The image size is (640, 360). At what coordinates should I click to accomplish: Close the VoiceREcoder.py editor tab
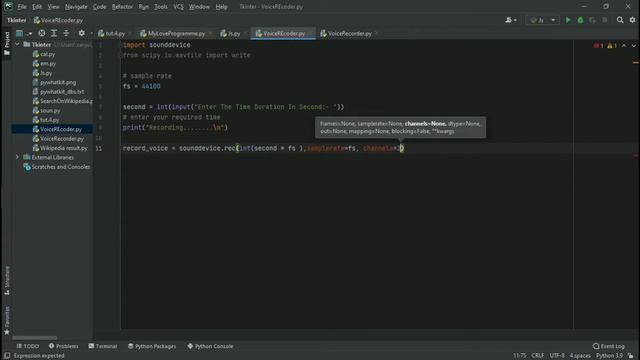point(311,33)
